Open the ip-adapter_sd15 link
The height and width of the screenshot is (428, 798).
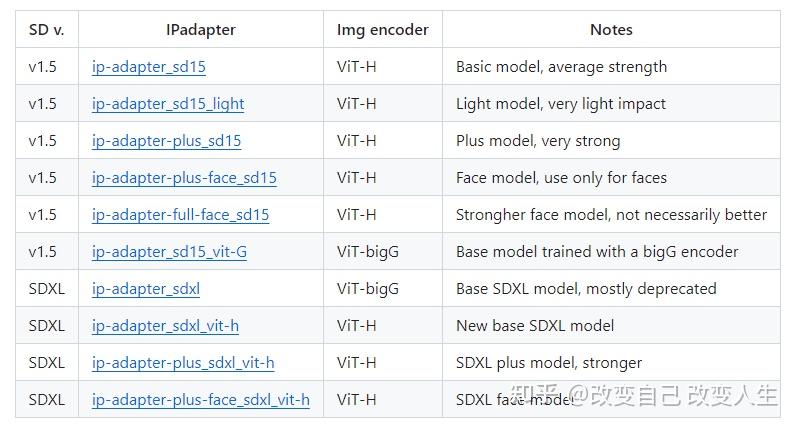(149, 67)
